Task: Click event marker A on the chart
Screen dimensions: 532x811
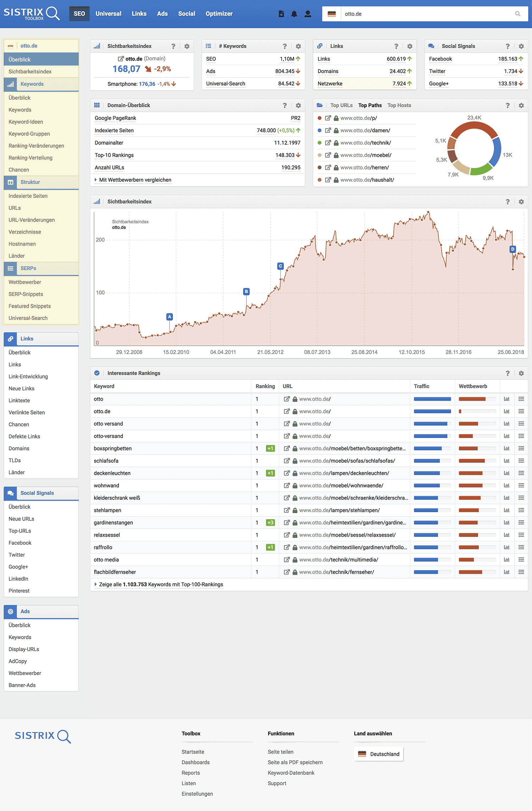Action: point(170,317)
